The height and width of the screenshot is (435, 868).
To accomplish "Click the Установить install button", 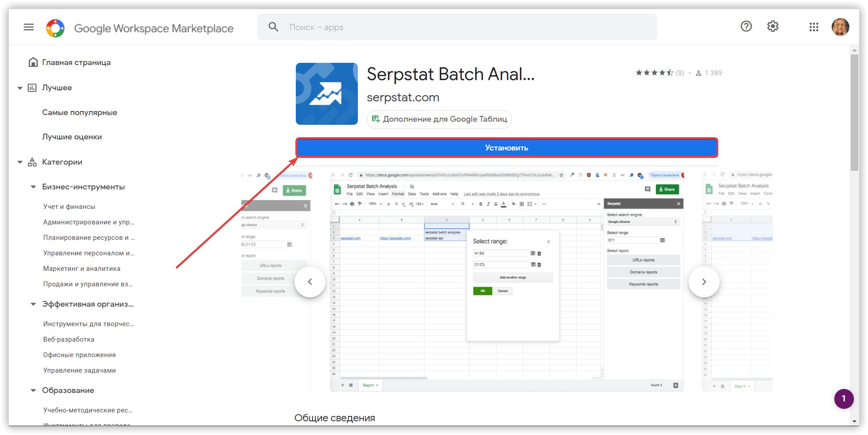I will (x=507, y=148).
